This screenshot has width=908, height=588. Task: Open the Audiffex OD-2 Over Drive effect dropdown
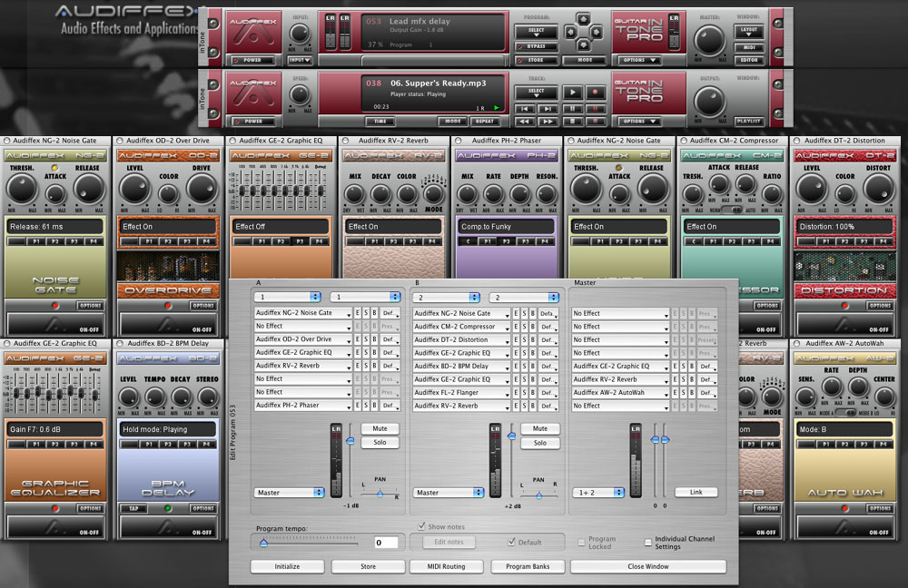(303, 339)
